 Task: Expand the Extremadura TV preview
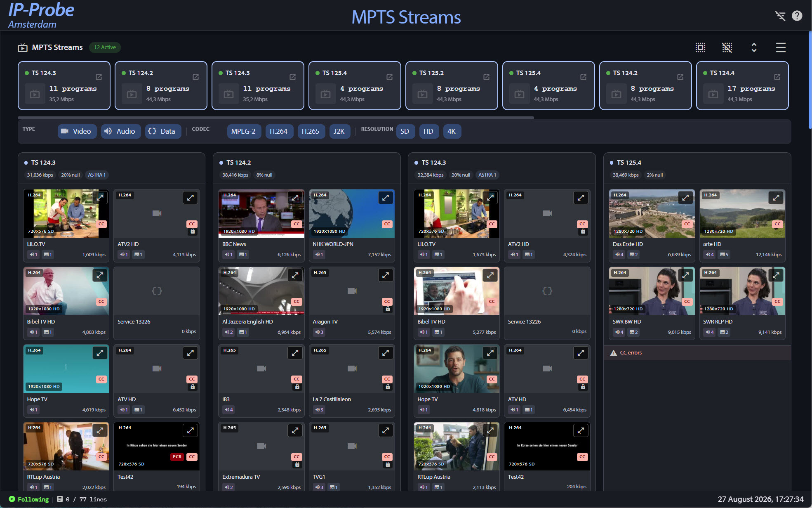(x=295, y=430)
